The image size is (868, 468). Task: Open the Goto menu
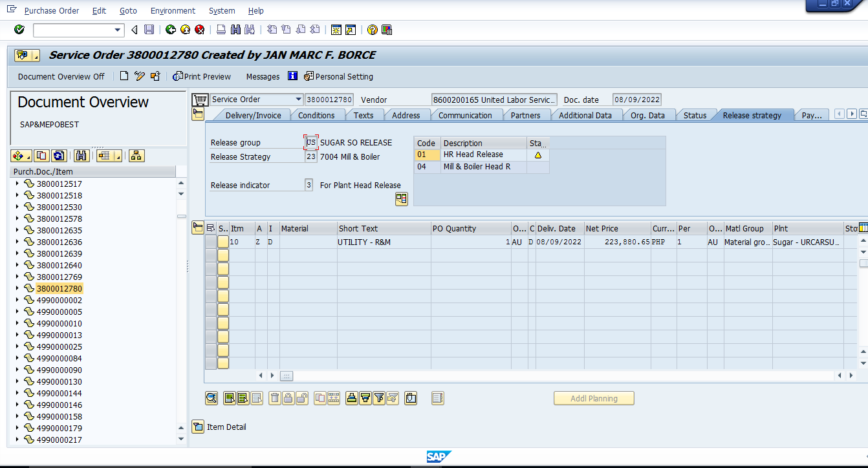point(128,11)
